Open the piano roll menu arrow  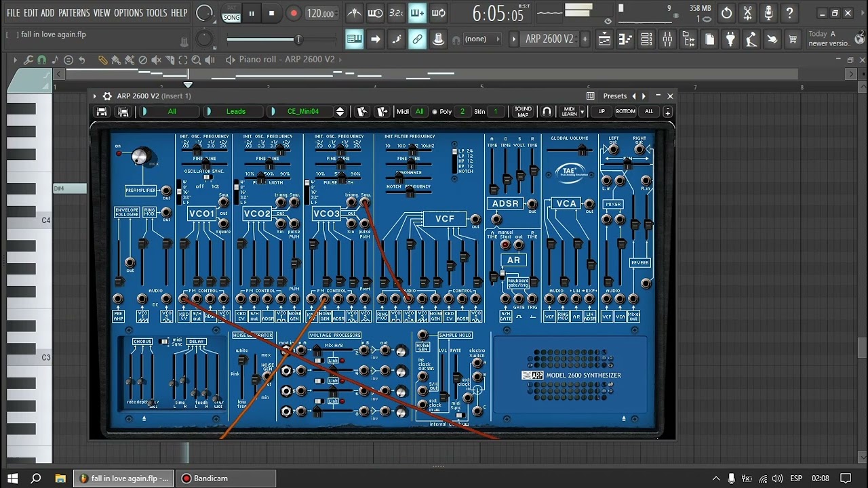click(15, 60)
